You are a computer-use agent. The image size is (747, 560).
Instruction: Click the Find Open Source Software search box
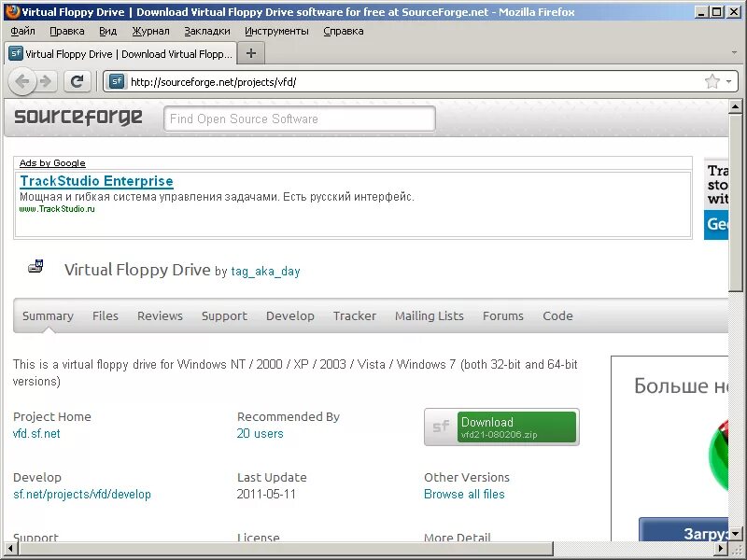tap(299, 119)
